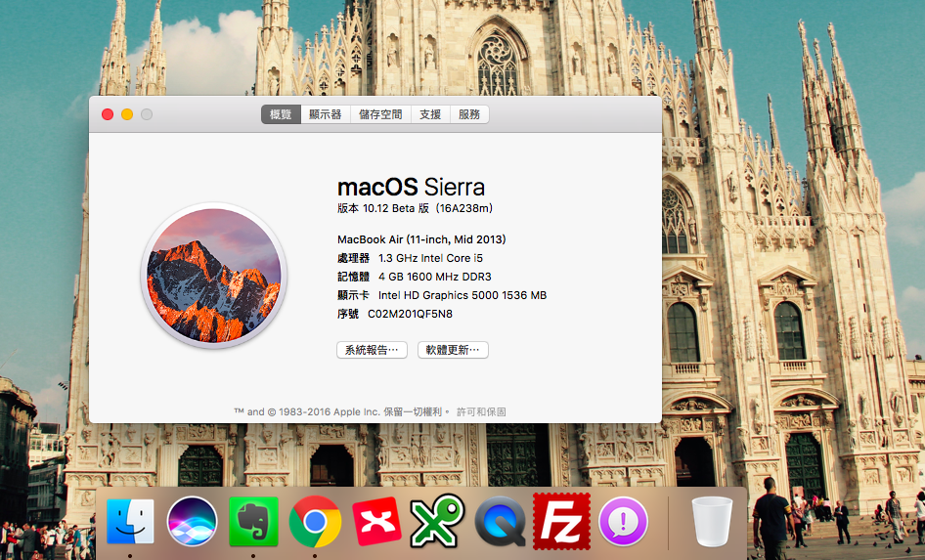This screenshot has width=925, height=560.
Task: Open FileZilla from the Dock
Action: [561, 522]
